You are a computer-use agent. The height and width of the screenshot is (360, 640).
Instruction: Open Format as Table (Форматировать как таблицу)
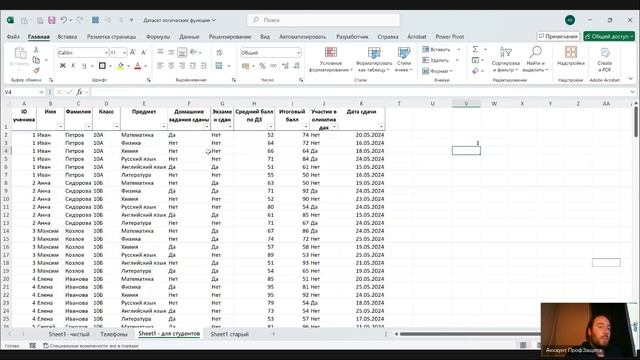coord(374,60)
